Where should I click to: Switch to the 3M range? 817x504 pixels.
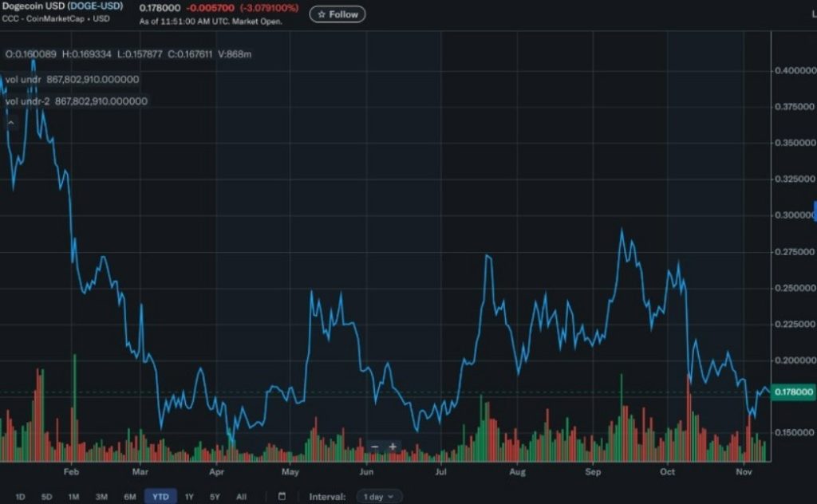click(101, 497)
